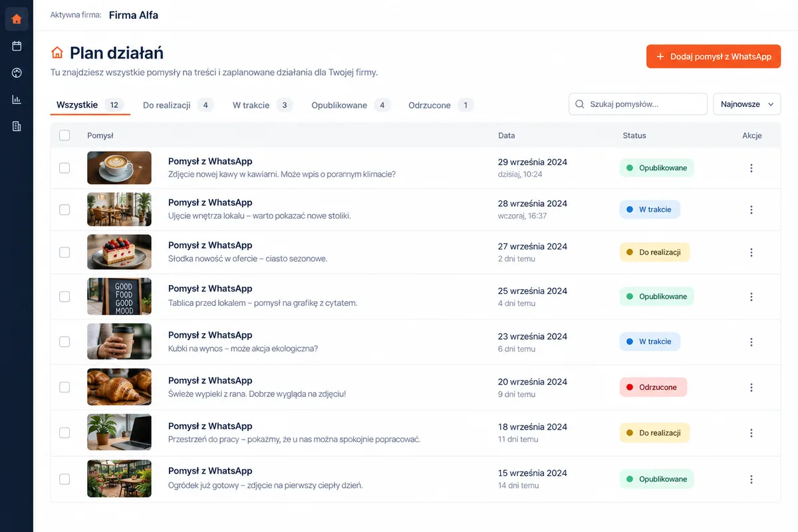Open the calendar icon in the sidebar

17,46
